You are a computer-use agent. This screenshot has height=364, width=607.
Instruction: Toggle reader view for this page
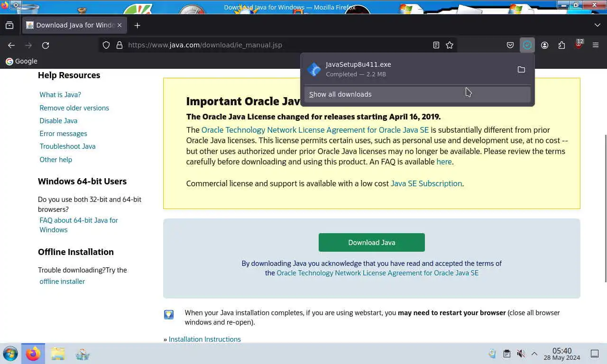pos(436,45)
